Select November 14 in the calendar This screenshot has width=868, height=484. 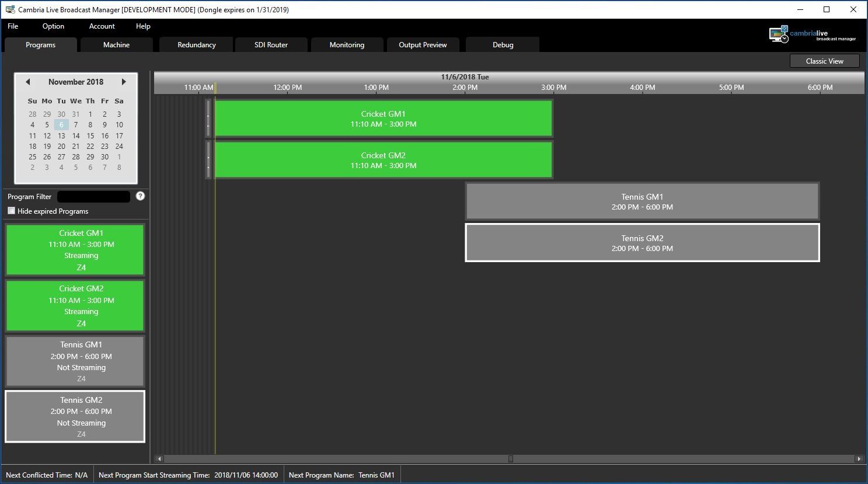[x=76, y=135]
